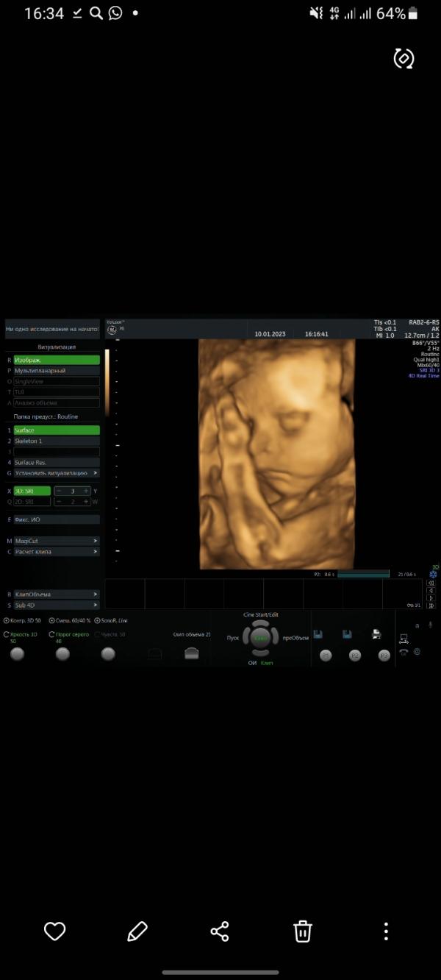This screenshot has width=441, height=980.
Task: Click the floppy save icon above P2
Action: (x=347, y=633)
